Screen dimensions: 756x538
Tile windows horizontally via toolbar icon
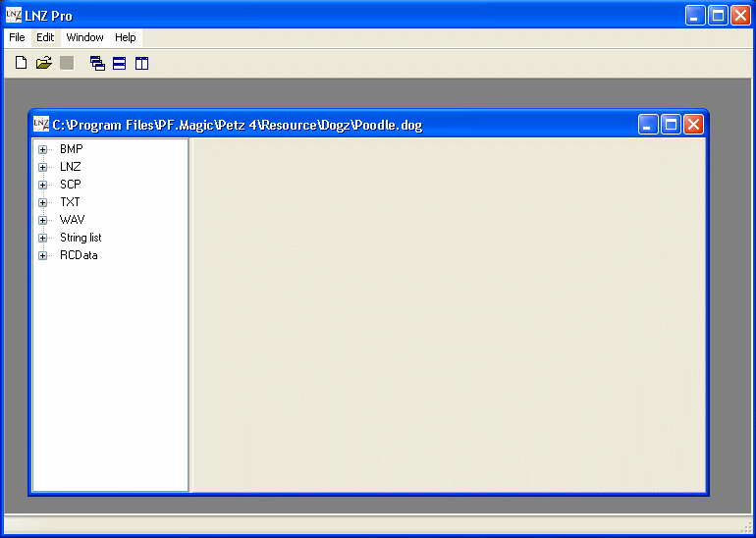119,63
